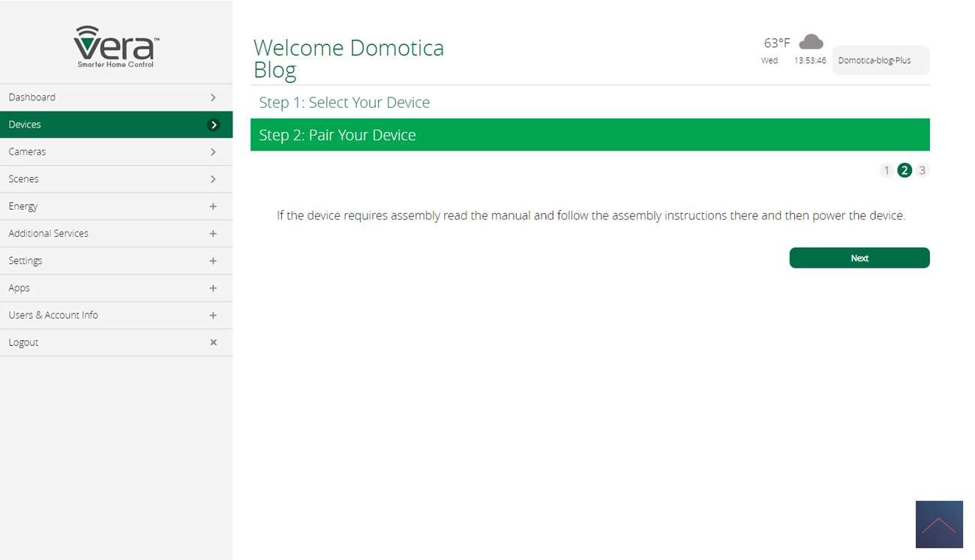The image size is (975, 560).
Task: Expand the Apps menu plus sign
Action: pos(213,288)
